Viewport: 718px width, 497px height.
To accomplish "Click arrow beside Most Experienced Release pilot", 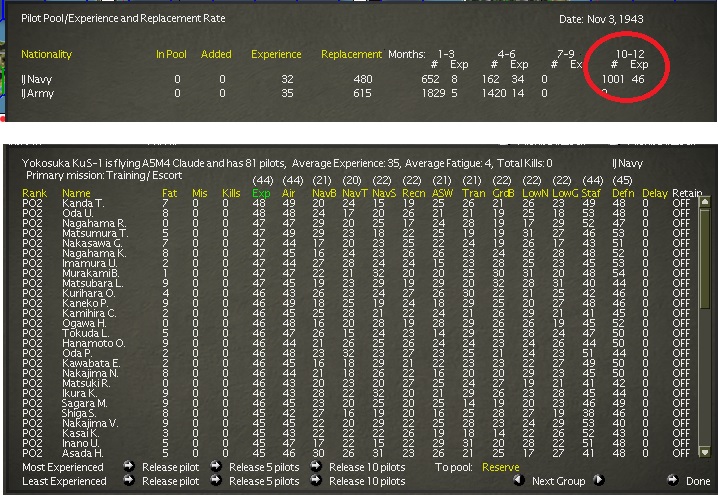I will click(x=129, y=466).
